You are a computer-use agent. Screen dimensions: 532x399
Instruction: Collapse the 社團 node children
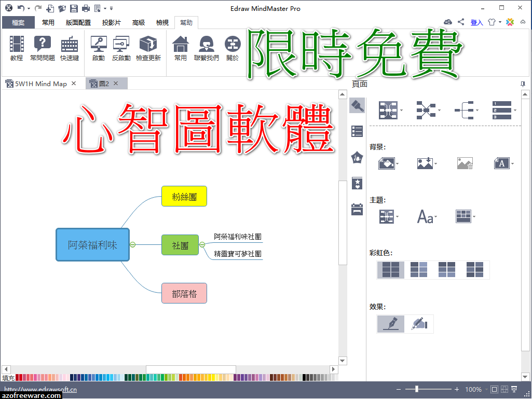[x=202, y=244]
